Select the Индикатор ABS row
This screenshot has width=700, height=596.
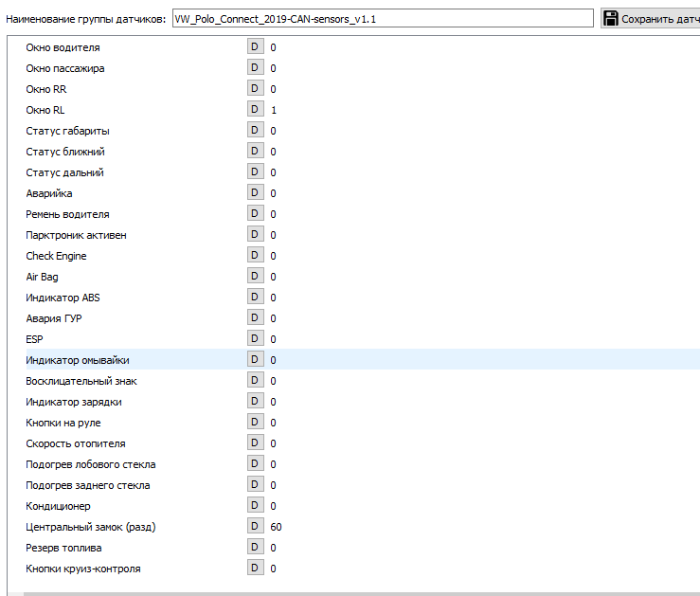click(63, 298)
